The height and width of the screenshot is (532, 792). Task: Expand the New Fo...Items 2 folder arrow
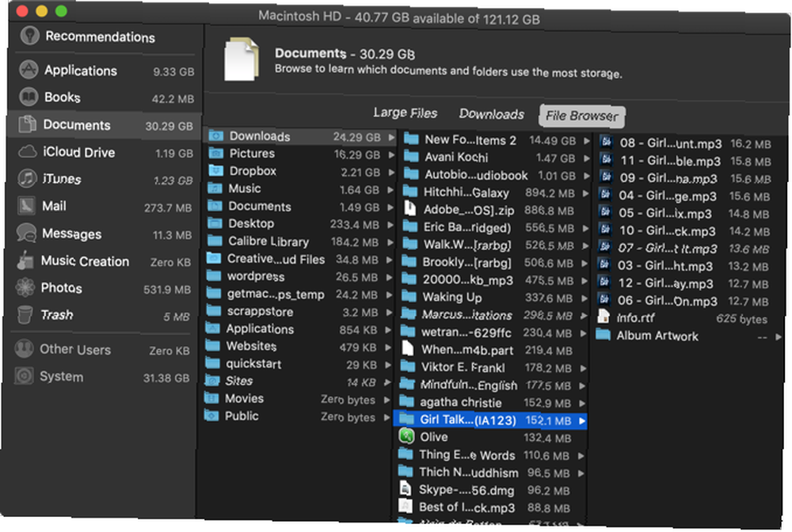586,141
